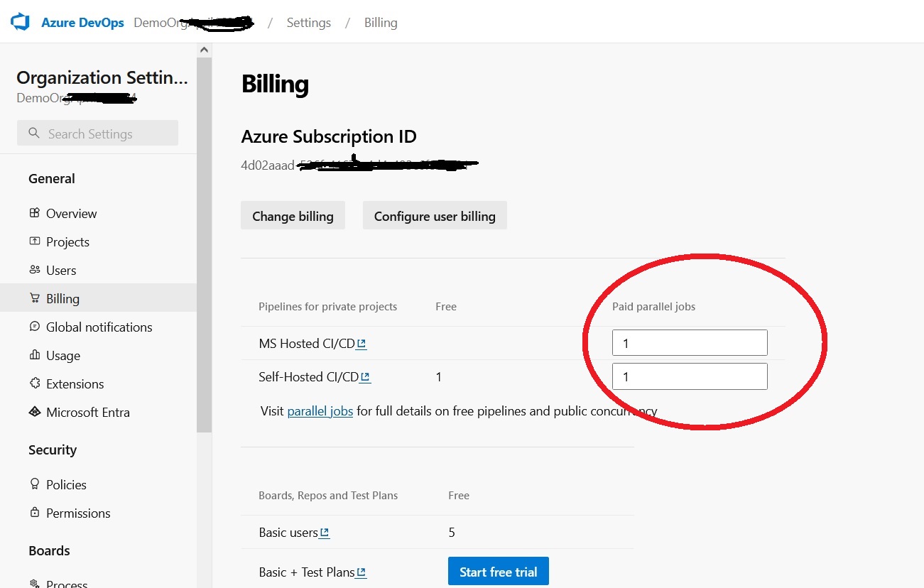The width and height of the screenshot is (924, 588).
Task: Click the Configure user billing button
Action: [x=435, y=216]
